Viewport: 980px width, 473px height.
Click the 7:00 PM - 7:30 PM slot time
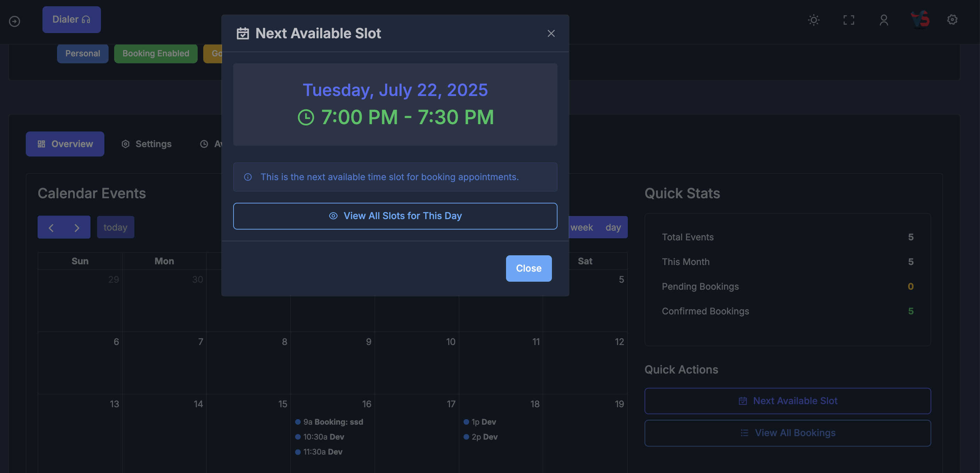click(407, 117)
